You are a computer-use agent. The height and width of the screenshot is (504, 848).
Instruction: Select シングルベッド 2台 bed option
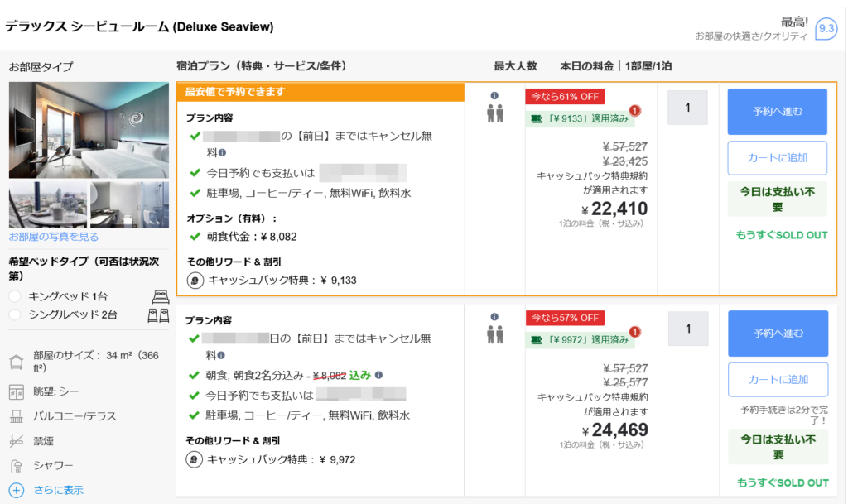coord(15,314)
